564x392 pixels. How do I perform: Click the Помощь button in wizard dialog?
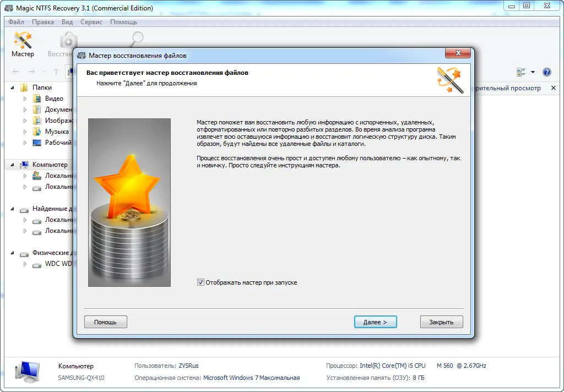pyautogui.click(x=105, y=322)
